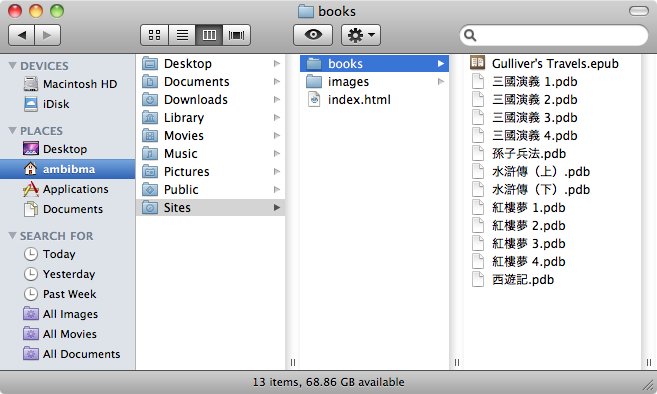
Task: Expand arrow next to images folder
Action: 441,82
